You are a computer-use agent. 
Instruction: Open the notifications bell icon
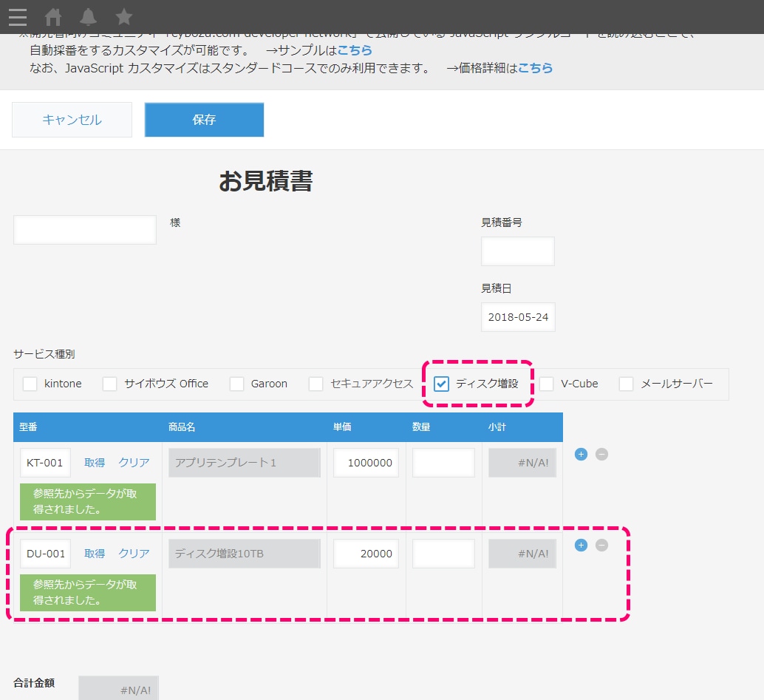click(x=89, y=18)
